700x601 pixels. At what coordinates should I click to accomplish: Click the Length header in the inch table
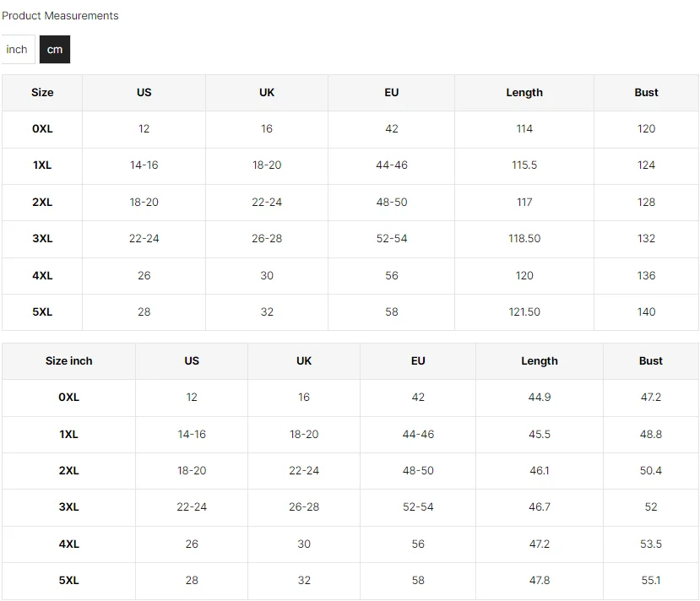tap(540, 361)
